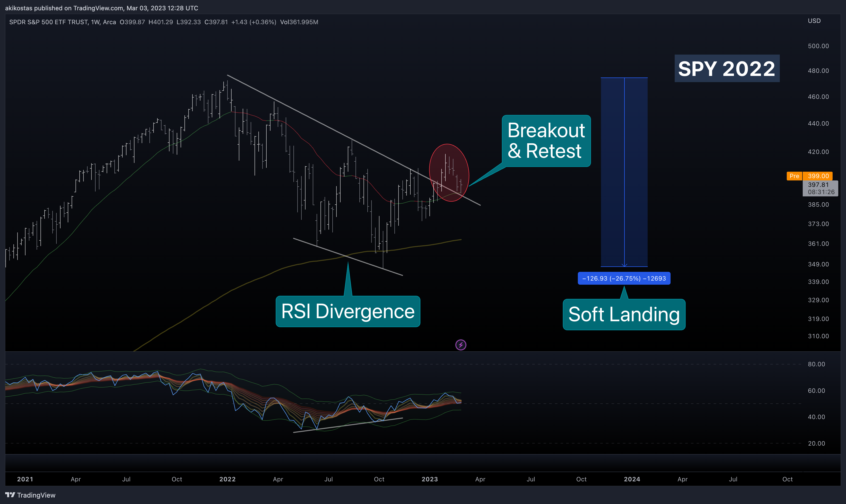Click the 2024 label on time axis
846x504 pixels.
point(632,479)
